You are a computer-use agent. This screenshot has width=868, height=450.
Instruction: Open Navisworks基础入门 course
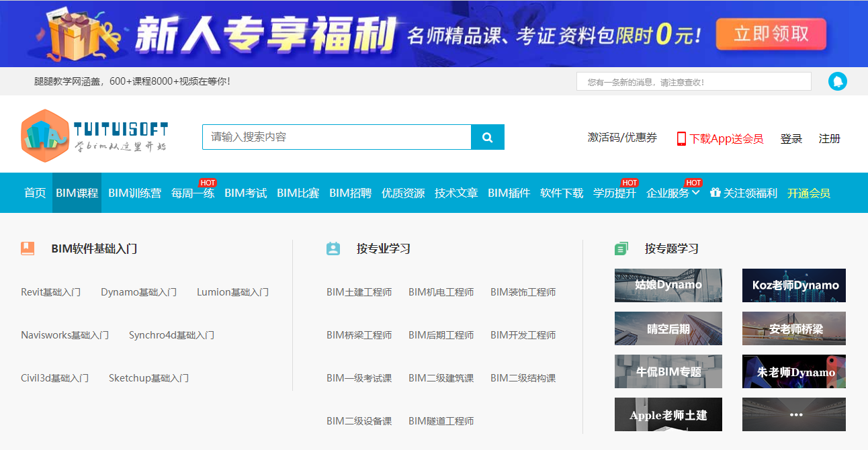64,335
